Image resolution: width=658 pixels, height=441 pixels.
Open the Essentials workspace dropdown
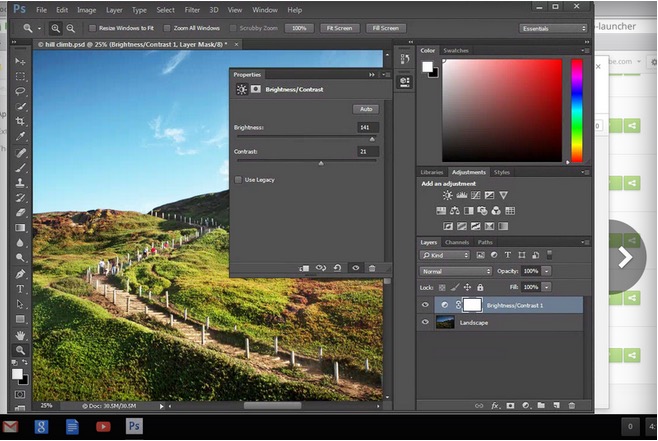(553, 28)
